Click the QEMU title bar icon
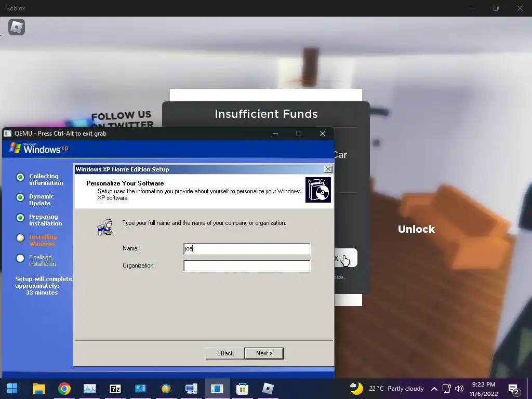 [x=7, y=134]
